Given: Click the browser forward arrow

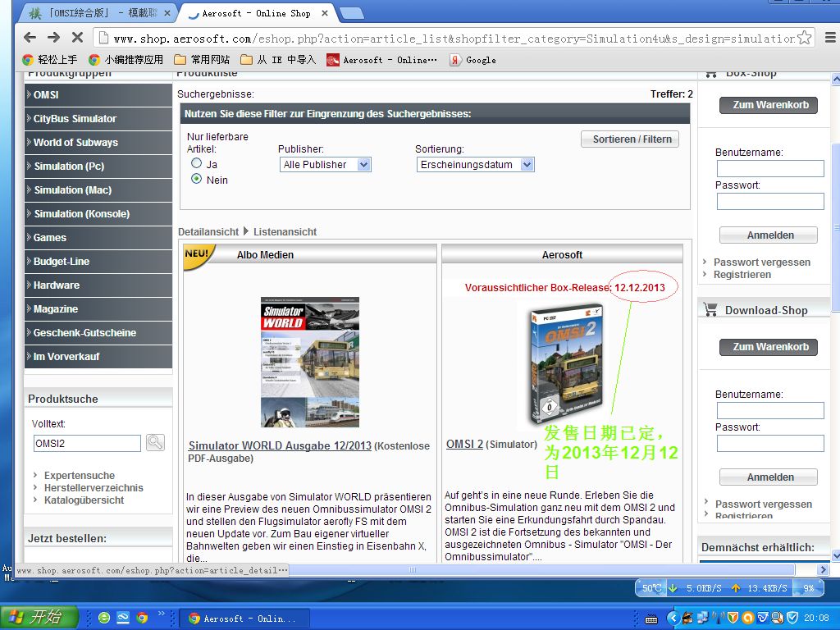Looking at the screenshot, I should 53,38.
